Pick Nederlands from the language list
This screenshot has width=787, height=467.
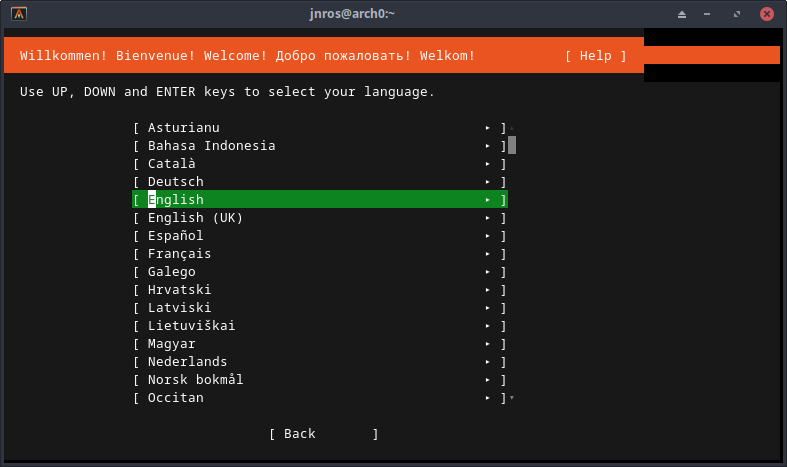(x=320, y=362)
